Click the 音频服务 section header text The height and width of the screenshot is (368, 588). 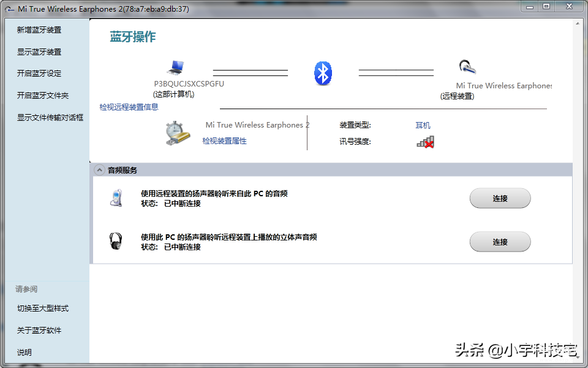click(123, 170)
